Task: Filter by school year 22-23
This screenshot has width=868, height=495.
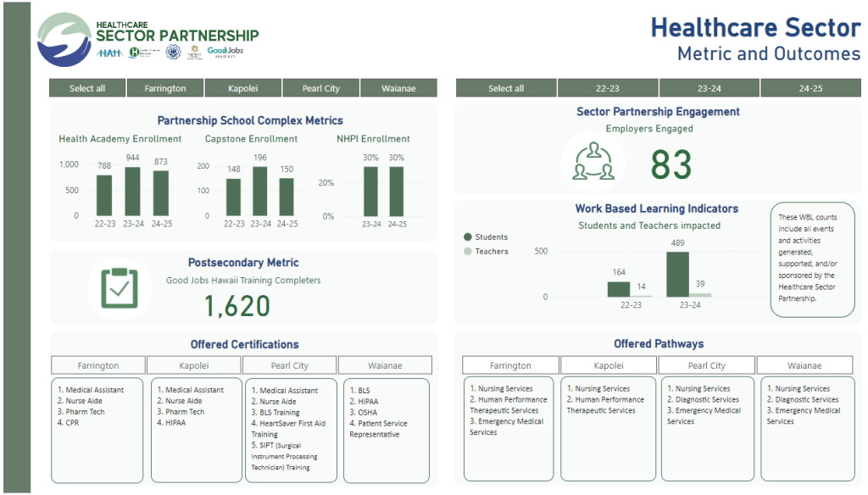Action: (x=608, y=88)
